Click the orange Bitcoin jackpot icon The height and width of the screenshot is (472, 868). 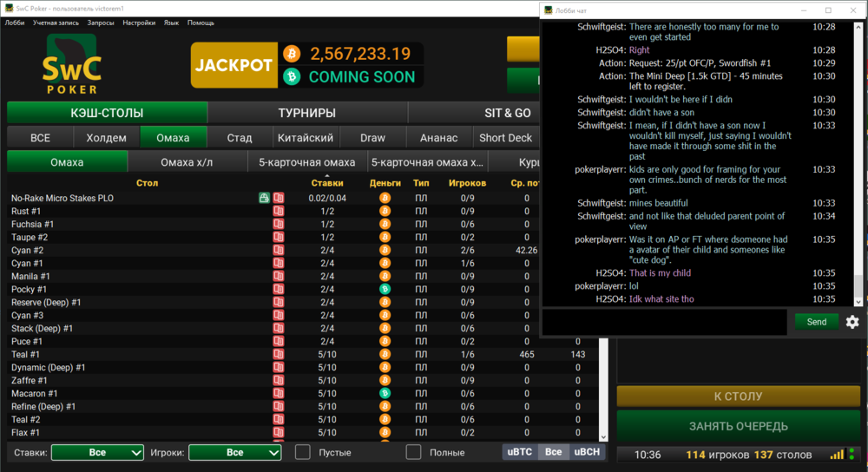click(291, 54)
